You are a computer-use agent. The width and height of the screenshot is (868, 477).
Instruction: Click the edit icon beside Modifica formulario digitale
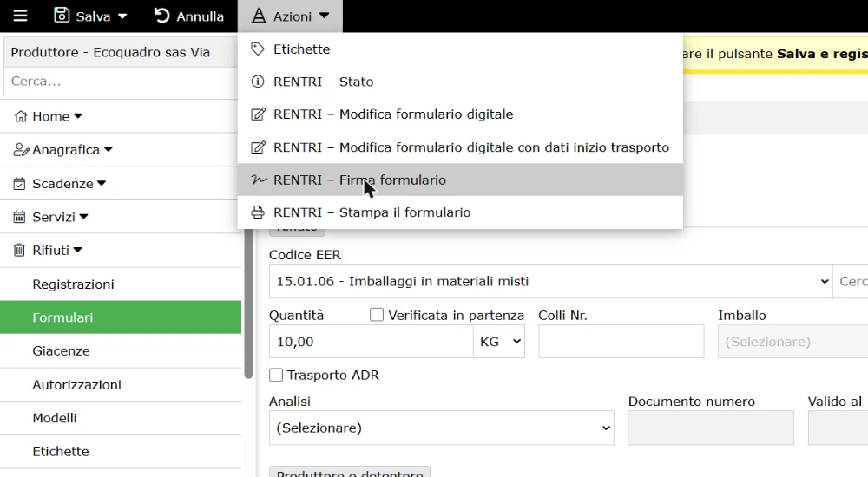pos(258,114)
